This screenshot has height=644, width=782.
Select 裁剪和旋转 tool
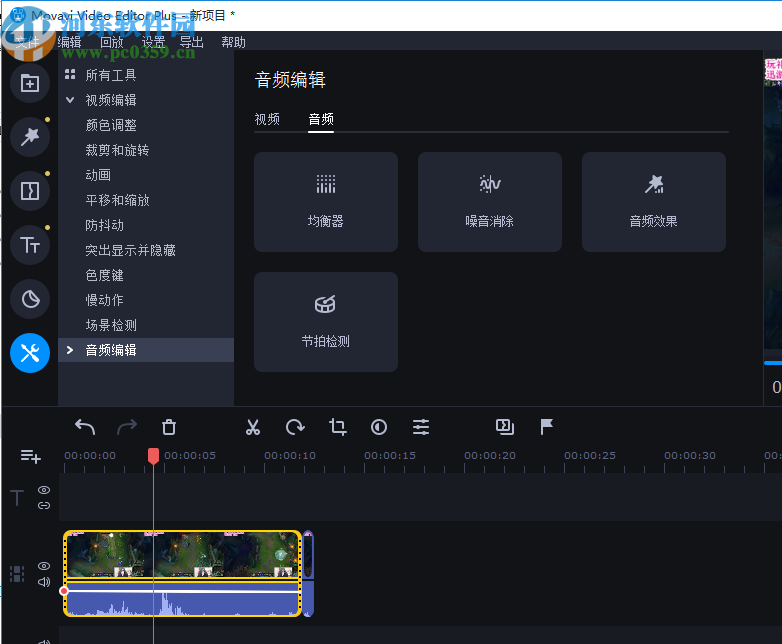117,150
